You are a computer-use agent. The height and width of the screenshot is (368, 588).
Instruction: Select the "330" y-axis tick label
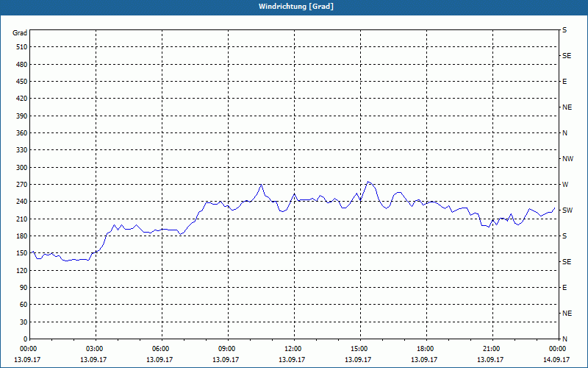pyautogui.click(x=21, y=150)
